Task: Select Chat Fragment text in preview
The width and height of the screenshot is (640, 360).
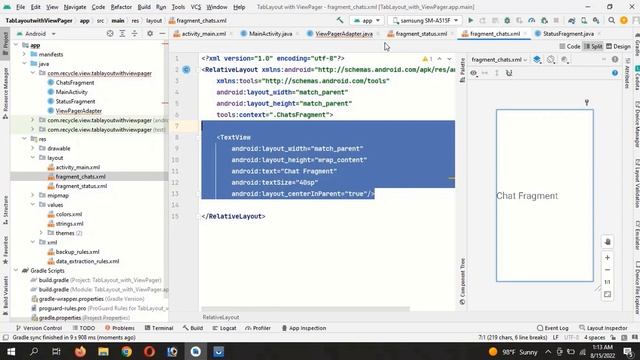Action: pyautogui.click(x=527, y=196)
